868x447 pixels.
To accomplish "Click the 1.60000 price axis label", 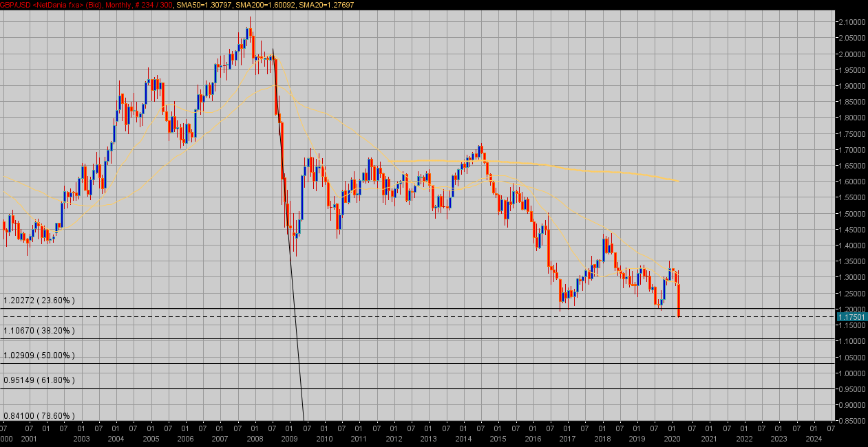I will (851, 182).
